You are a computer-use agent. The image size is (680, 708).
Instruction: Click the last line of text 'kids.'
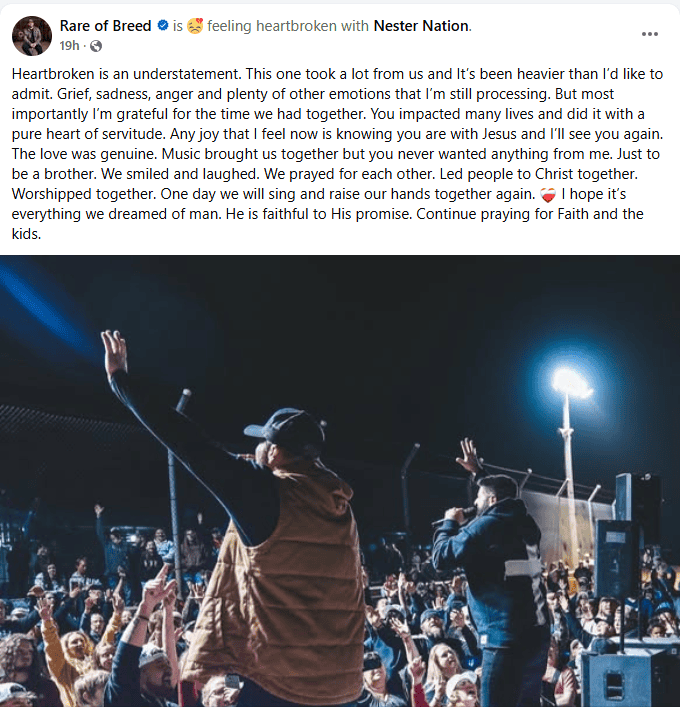point(26,234)
